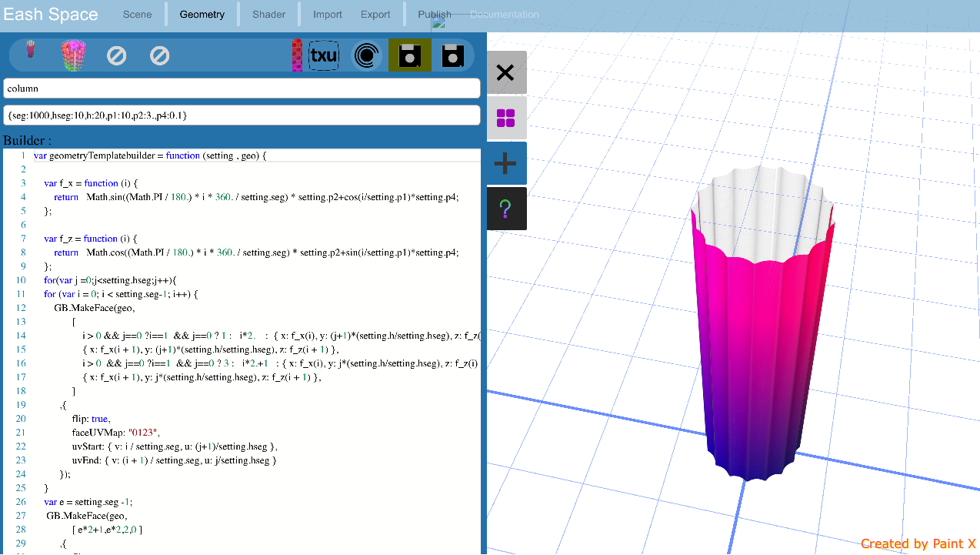980x555 pixels.
Task: Click GB.MakeFace(geo, on line 27
Action: [x=86, y=516]
